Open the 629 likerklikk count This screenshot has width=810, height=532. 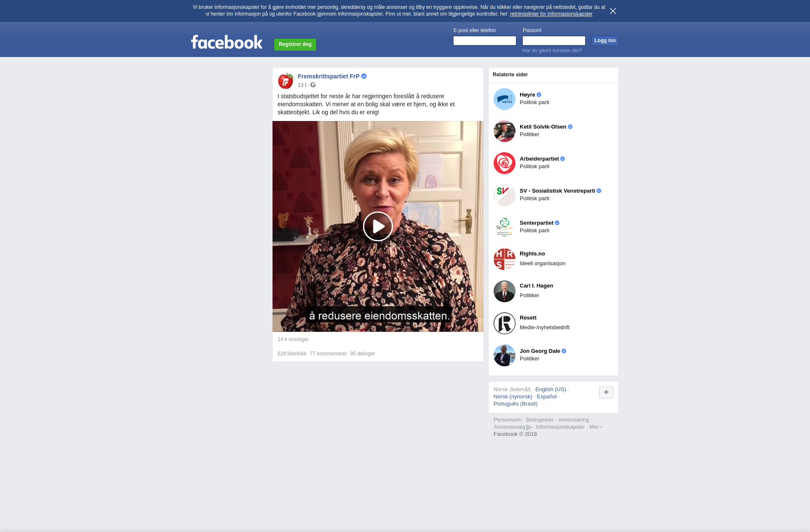coord(292,354)
